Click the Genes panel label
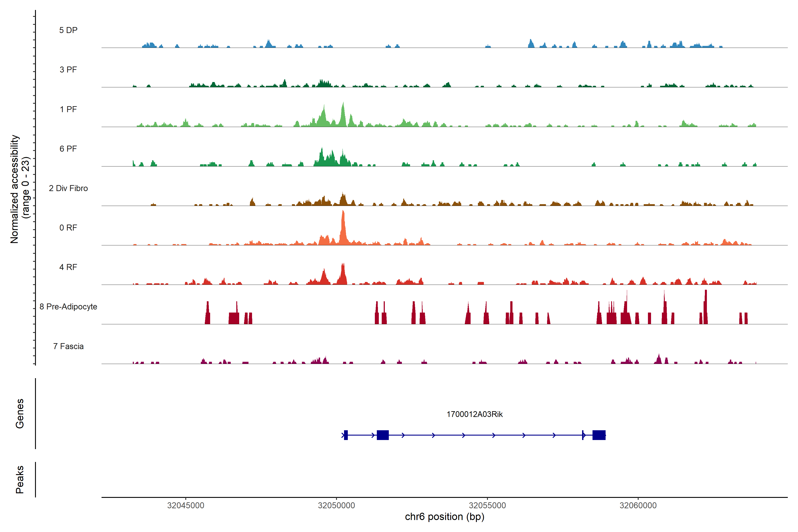 click(x=20, y=414)
